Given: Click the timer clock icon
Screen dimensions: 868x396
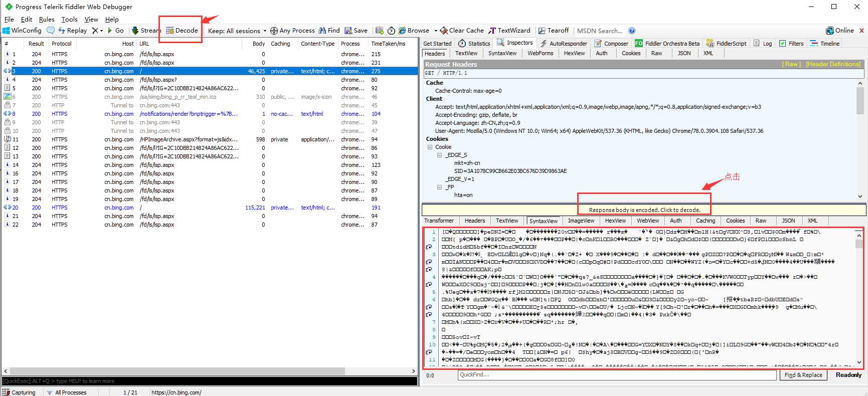Looking at the screenshot, I should [x=391, y=31].
